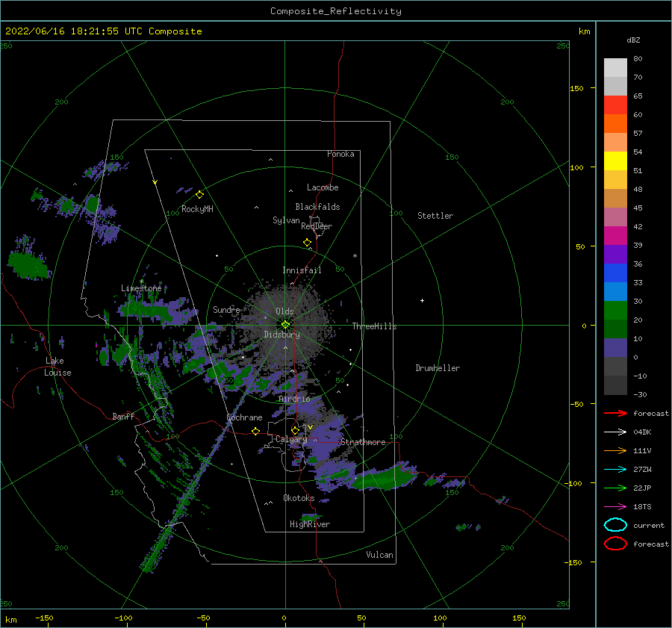Click the Sundre town label

226,309
